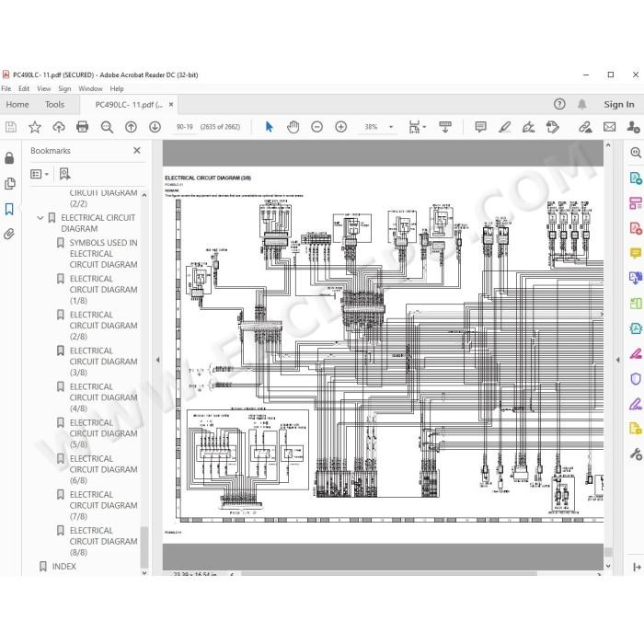Screen dimensions: 644x644
Task: Send file by email envelope icon
Action: pyautogui.click(x=609, y=127)
